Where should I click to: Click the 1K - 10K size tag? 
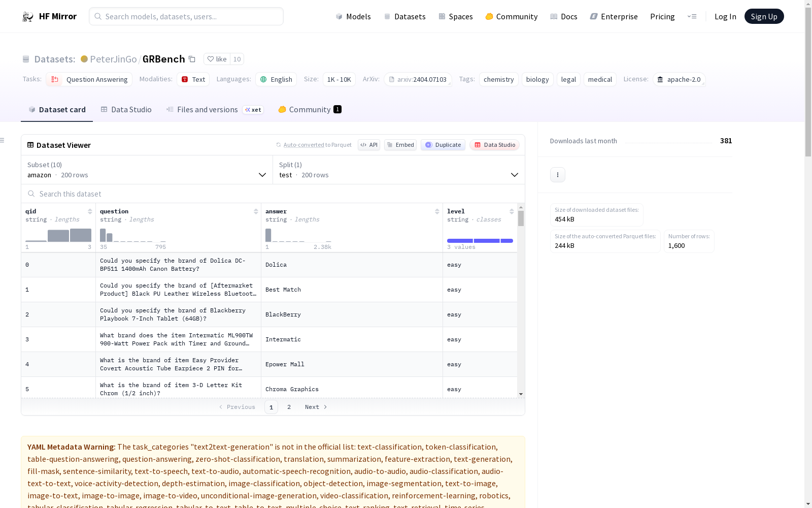click(339, 79)
